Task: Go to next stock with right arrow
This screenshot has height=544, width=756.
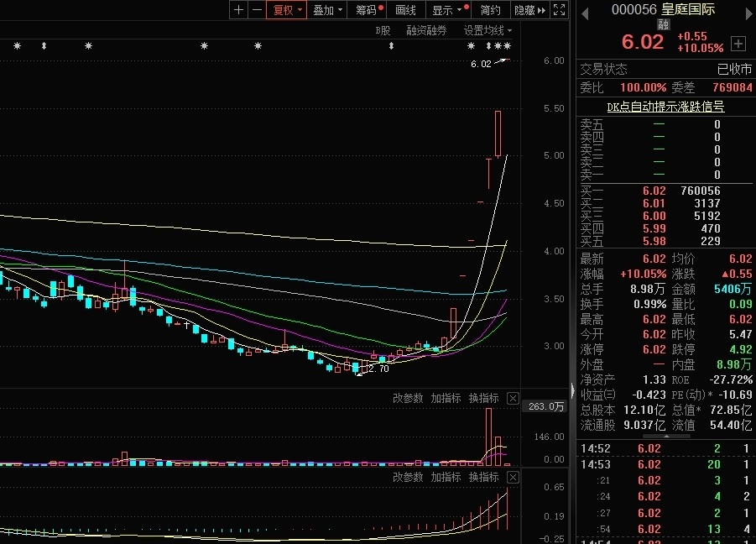Action: coord(750,14)
